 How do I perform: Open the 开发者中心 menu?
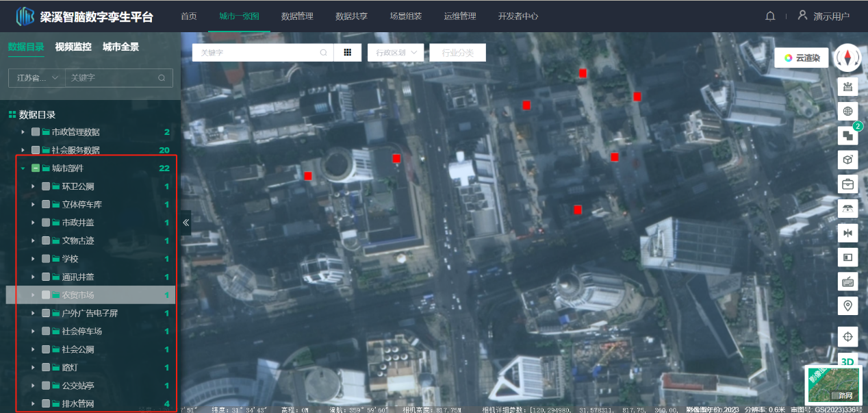[518, 16]
